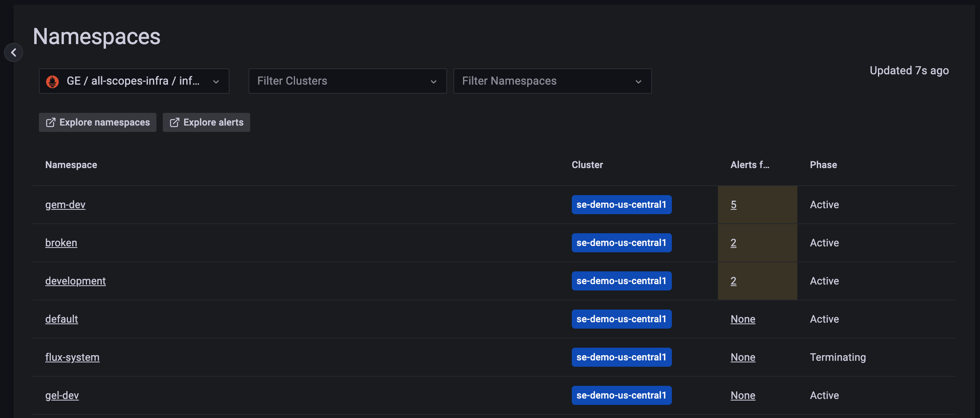Open the gem-dev namespace link
The height and width of the screenshot is (418, 980).
pos(65,204)
